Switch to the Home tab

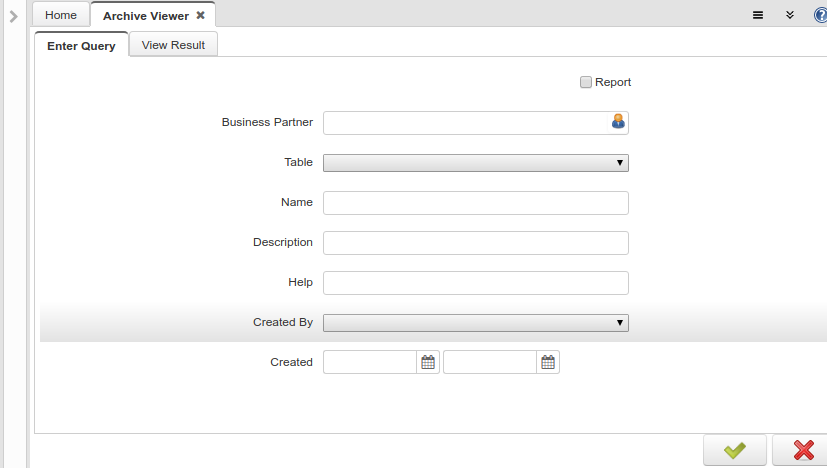(61, 15)
